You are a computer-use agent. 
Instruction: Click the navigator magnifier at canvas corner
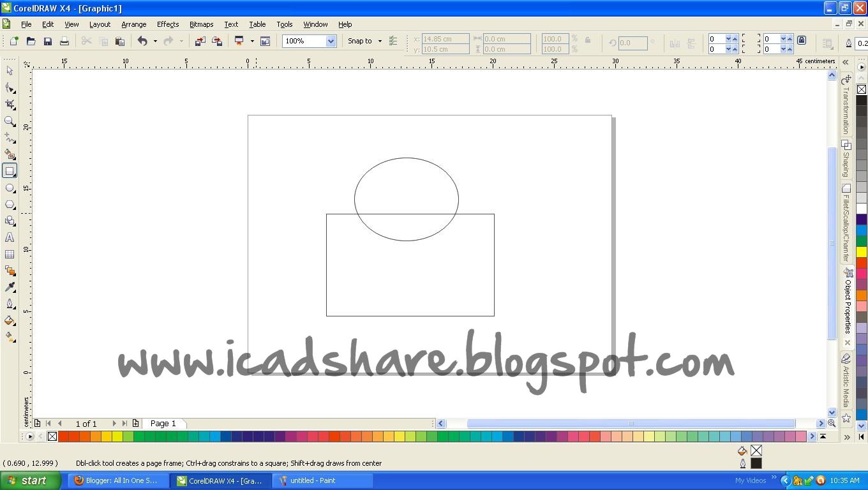click(832, 423)
